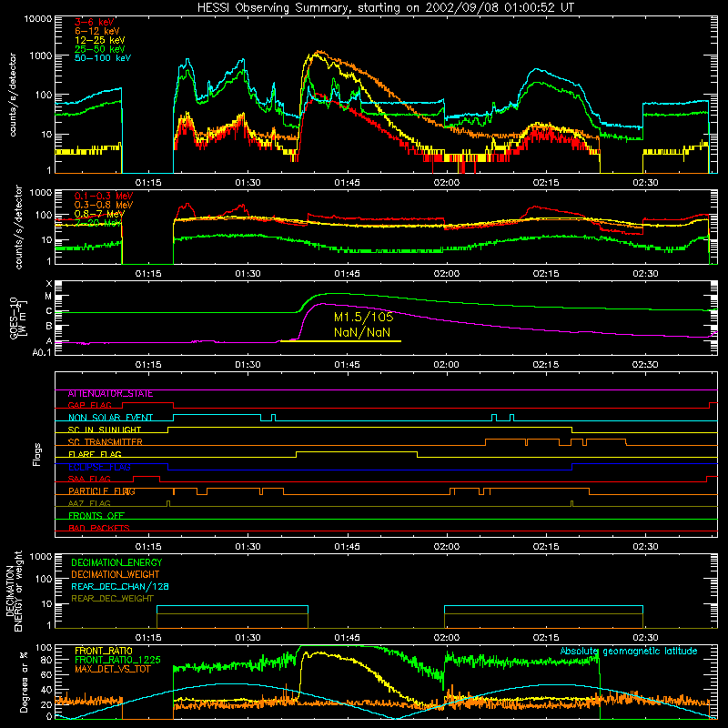Click the REAR_DEC_WEIGHT legend entry

112,599
